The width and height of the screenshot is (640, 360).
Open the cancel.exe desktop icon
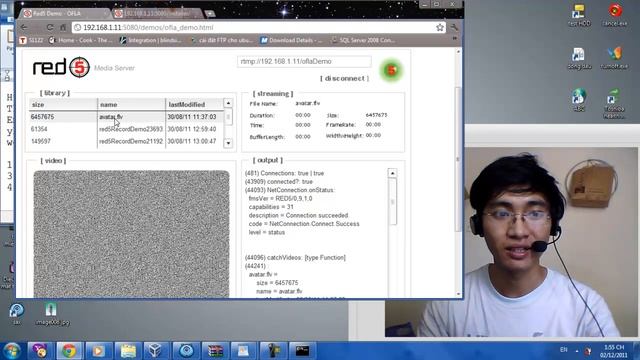[615, 15]
